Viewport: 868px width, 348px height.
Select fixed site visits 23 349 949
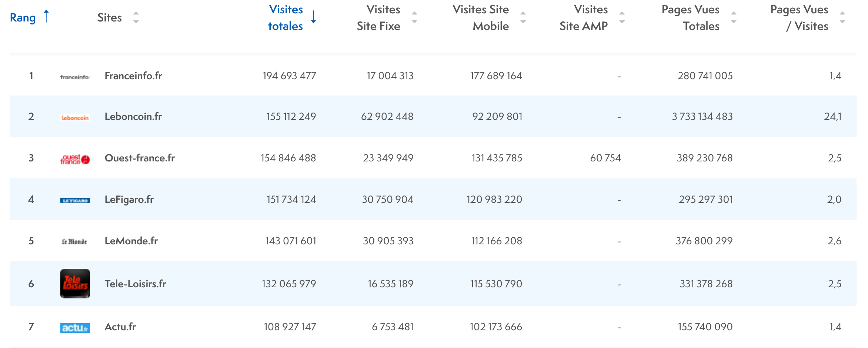click(x=388, y=158)
